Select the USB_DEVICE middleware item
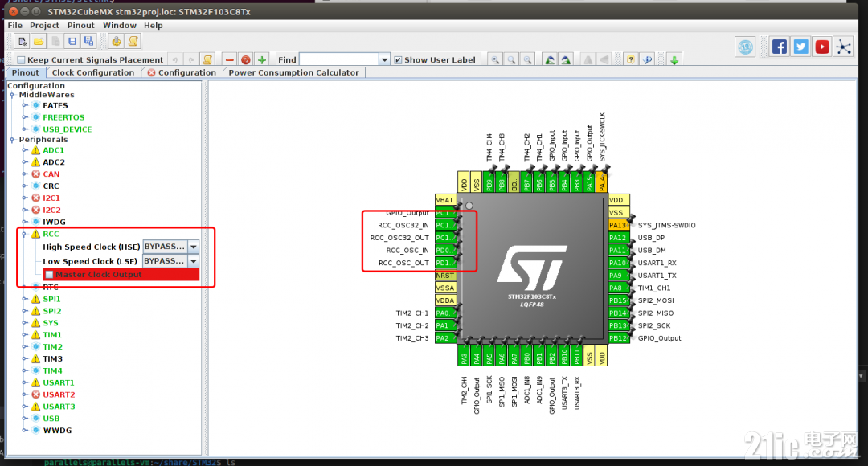 [67, 129]
